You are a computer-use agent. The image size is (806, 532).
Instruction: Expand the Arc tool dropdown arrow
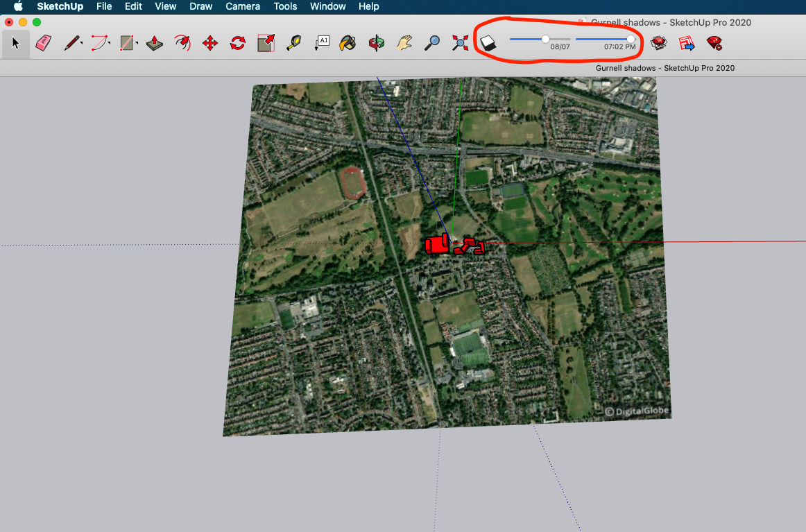click(109, 43)
